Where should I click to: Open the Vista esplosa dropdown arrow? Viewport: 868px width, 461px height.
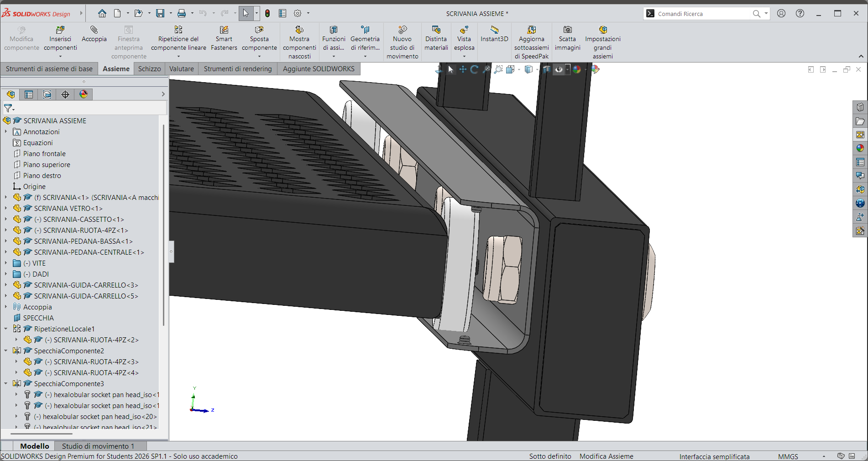coord(464,57)
